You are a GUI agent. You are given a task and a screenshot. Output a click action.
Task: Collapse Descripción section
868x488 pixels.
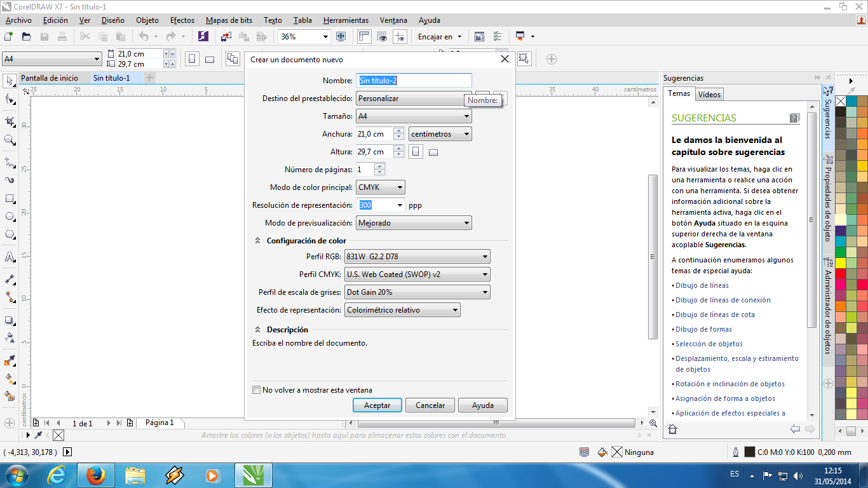(257, 330)
